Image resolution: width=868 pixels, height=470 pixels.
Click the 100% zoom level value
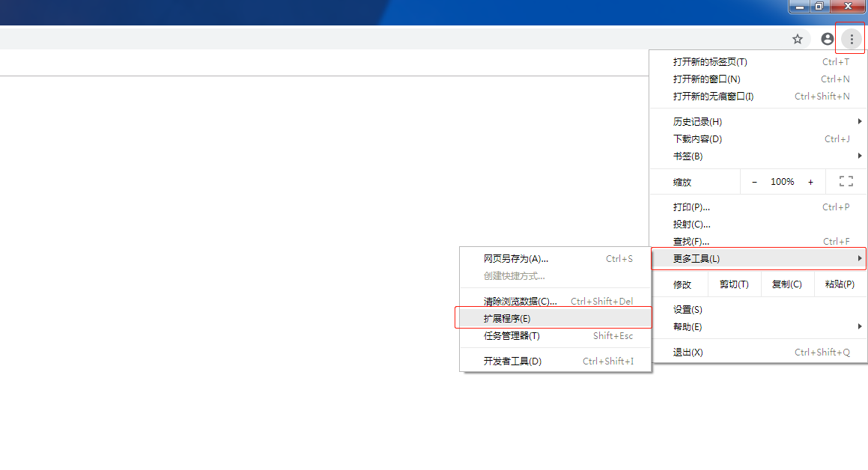782,182
